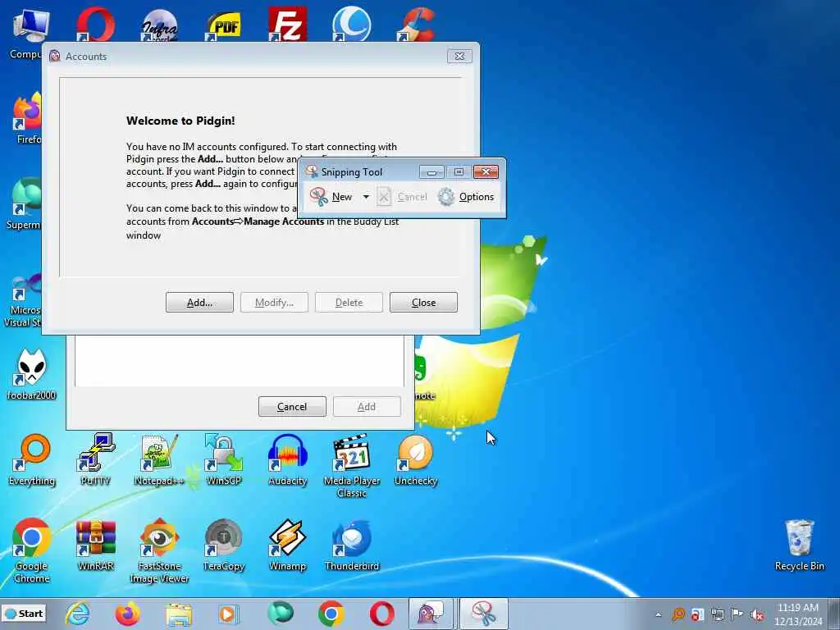The image size is (840, 630).
Task: Switch to Pidgin taskbar button
Action: click(431, 614)
